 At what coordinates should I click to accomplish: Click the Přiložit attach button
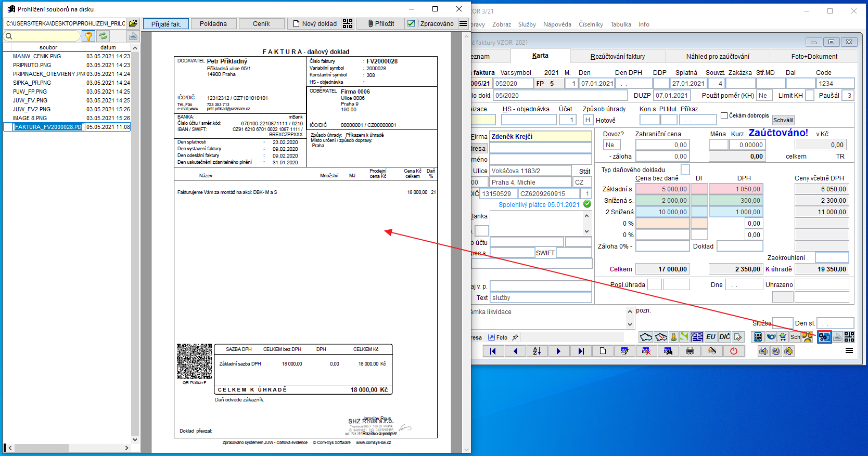click(380, 24)
